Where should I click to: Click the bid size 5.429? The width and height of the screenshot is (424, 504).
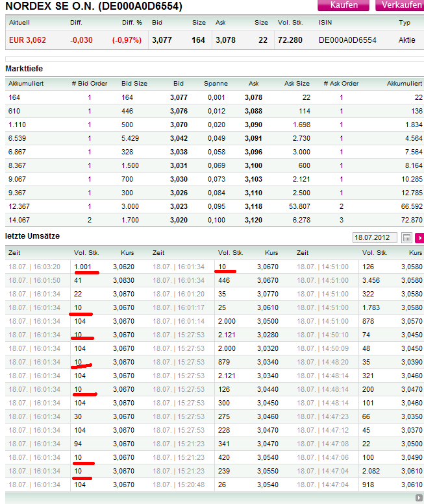point(130,139)
